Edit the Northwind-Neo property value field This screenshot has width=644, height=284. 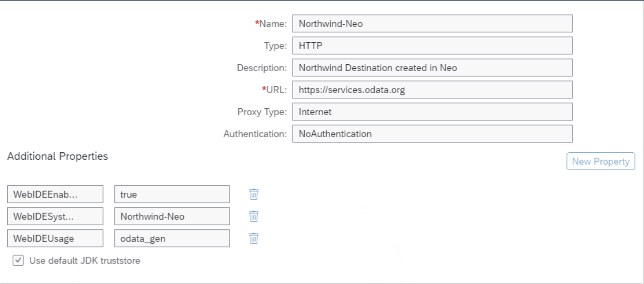coord(172,216)
